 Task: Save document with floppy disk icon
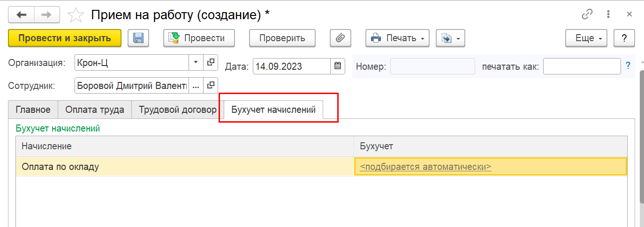(x=138, y=38)
